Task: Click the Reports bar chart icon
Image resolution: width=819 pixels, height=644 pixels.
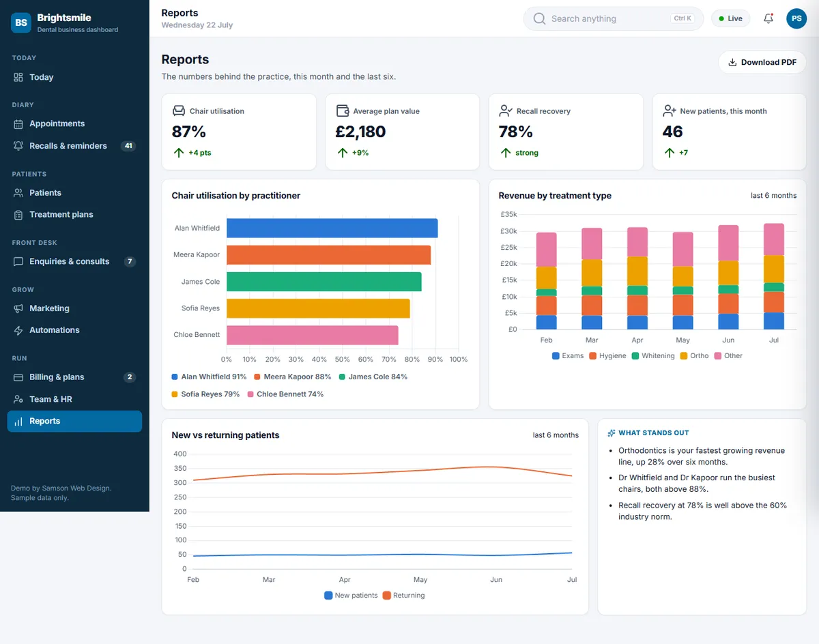Action: [18, 422]
